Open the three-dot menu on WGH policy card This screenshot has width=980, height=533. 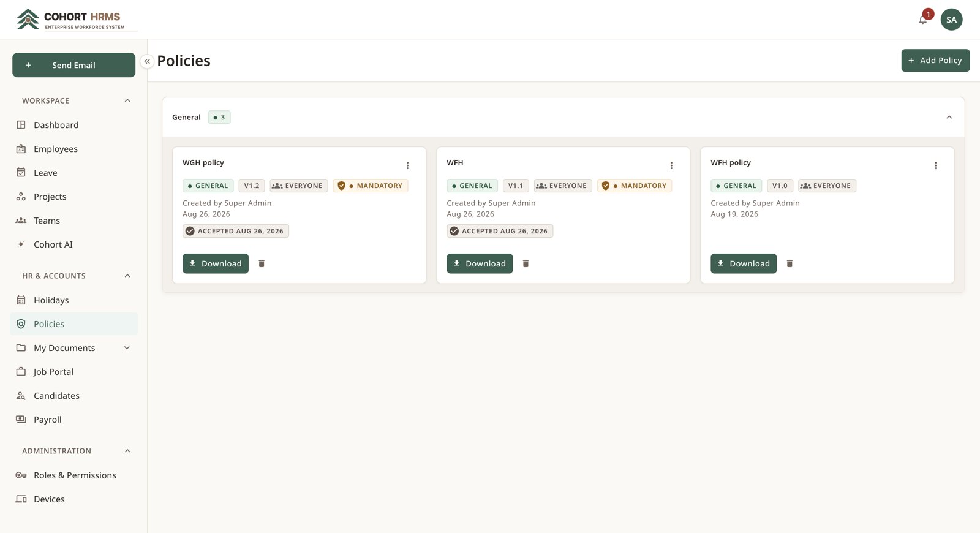click(x=407, y=165)
